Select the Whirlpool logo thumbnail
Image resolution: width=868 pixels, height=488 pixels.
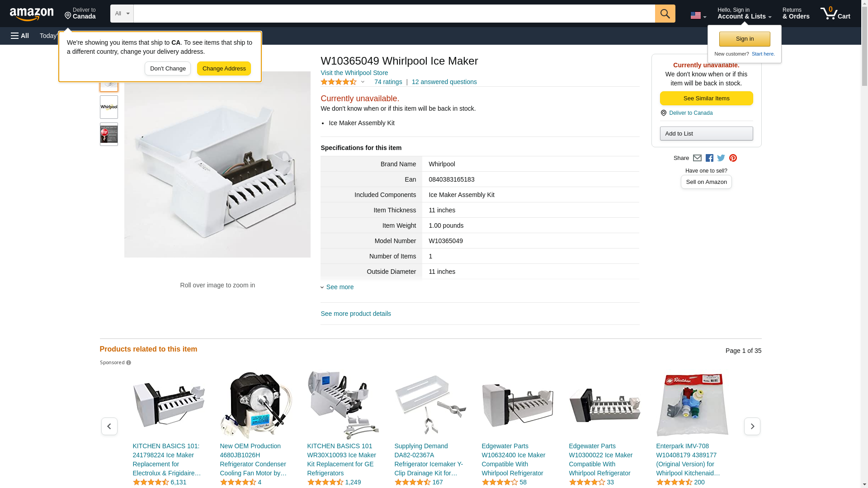click(x=109, y=107)
